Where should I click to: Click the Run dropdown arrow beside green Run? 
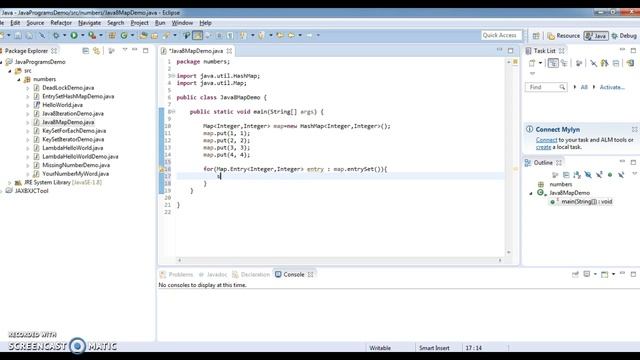pyautogui.click(x=82, y=36)
